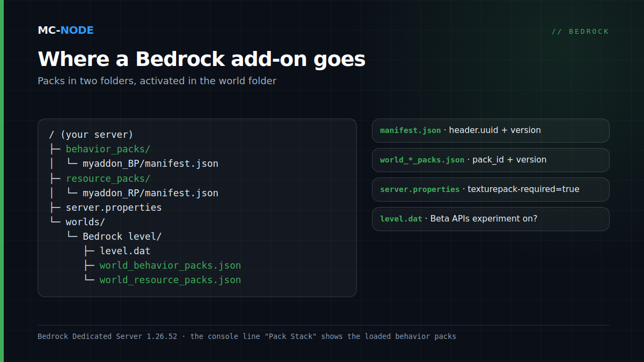Click the behavior_packs/ folder row
The image size is (644, 362).
pos(108,149)
